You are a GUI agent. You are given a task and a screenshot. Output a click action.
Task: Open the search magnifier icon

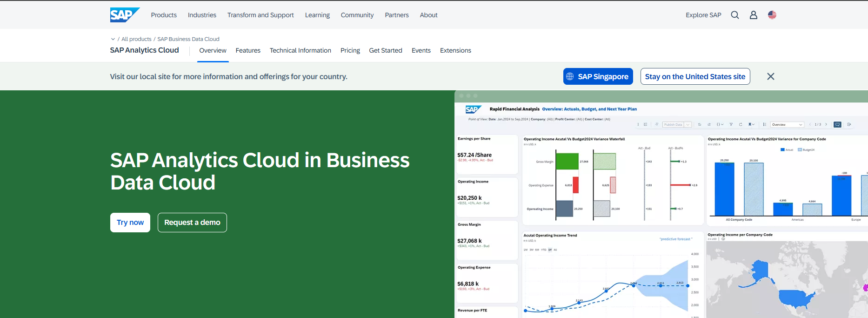735,15
